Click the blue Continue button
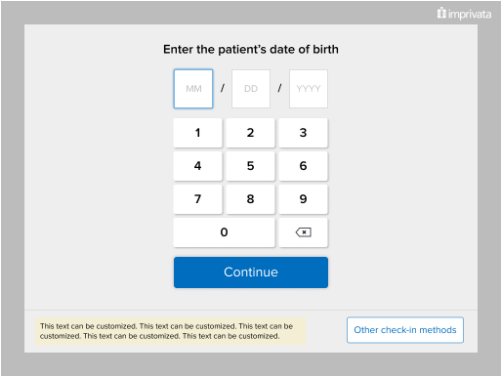Screen dimensions: 501x380 pyautogui.click(x=251, y=272)
